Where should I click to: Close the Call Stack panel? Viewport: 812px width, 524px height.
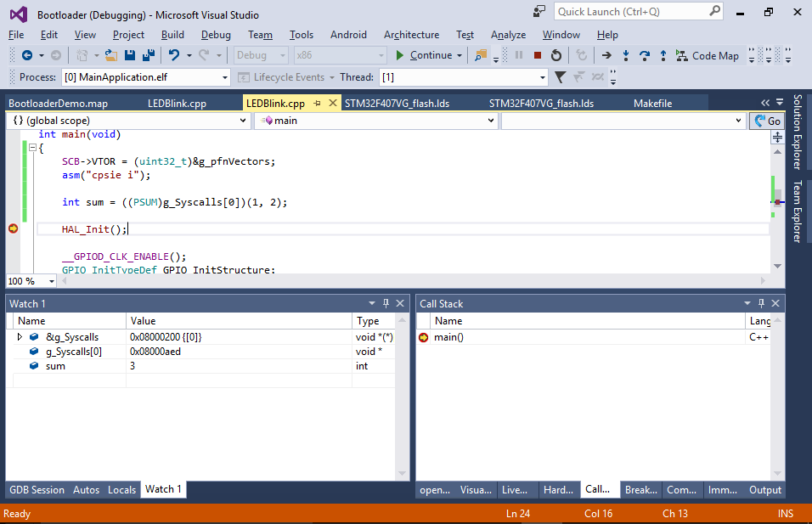pos(775,303)
